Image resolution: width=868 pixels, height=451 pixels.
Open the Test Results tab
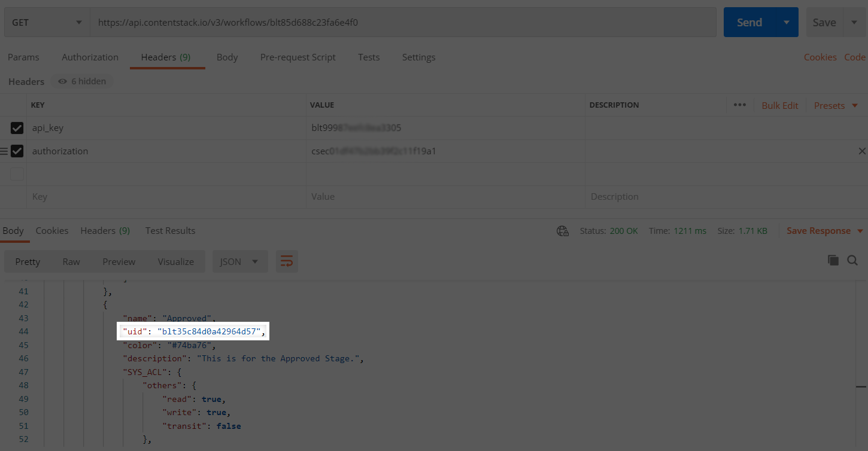[x=170, y=231]
